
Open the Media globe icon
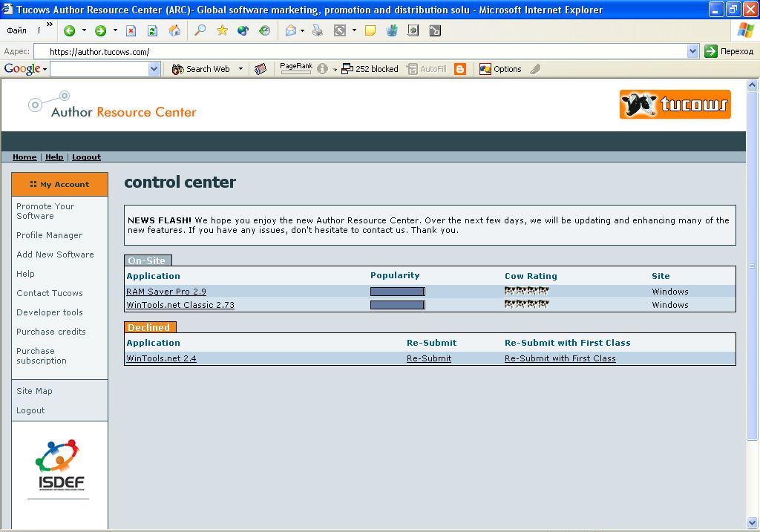[243, 30]
